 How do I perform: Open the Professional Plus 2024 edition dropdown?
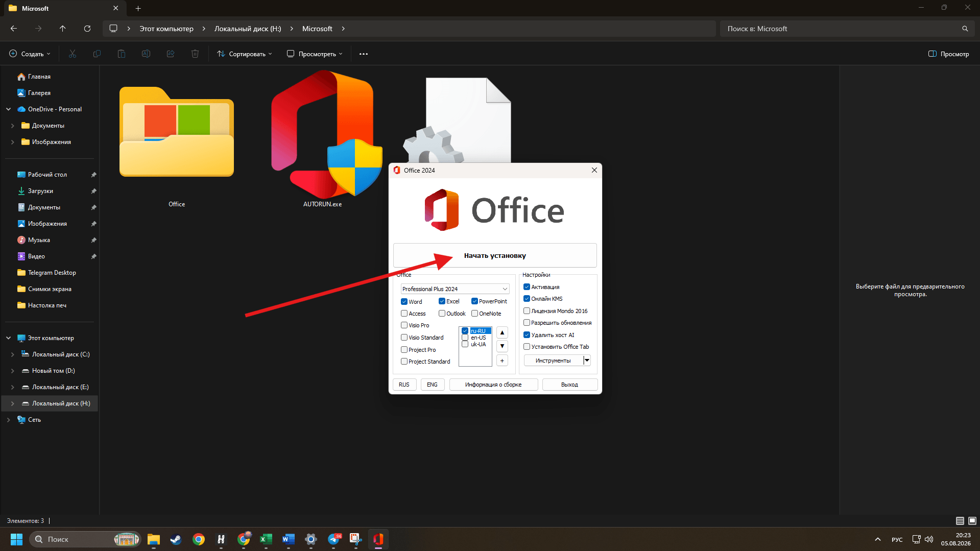point(455,289)
